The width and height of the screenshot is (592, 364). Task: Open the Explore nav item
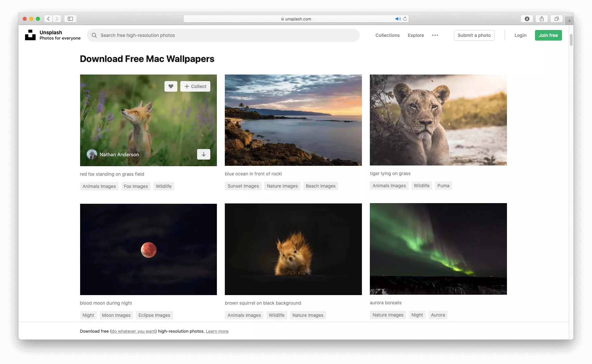[416, 35]
